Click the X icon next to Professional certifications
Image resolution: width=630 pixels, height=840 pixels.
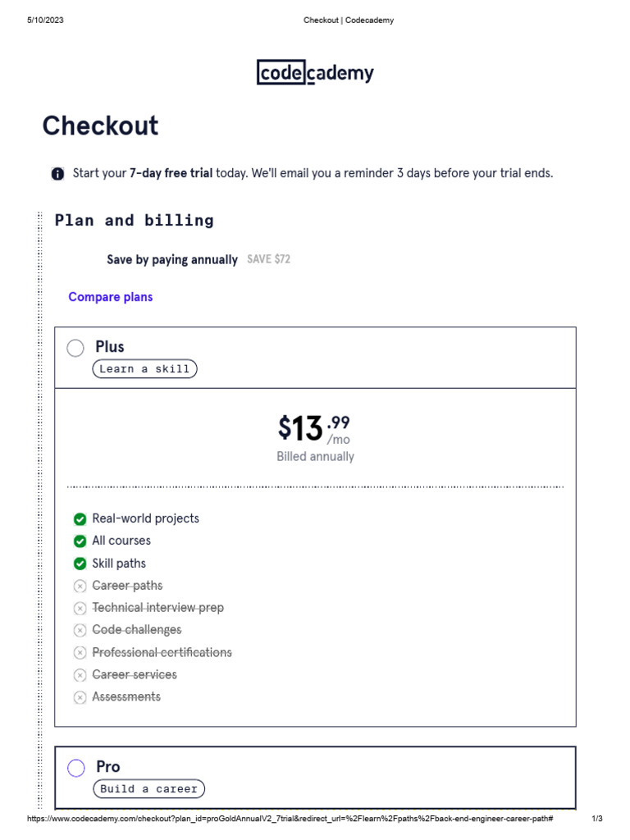pos(80,653)
